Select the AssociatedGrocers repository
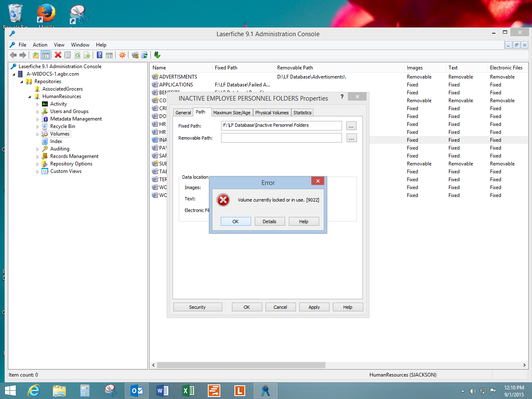The image size is (532, 399). 62,89
